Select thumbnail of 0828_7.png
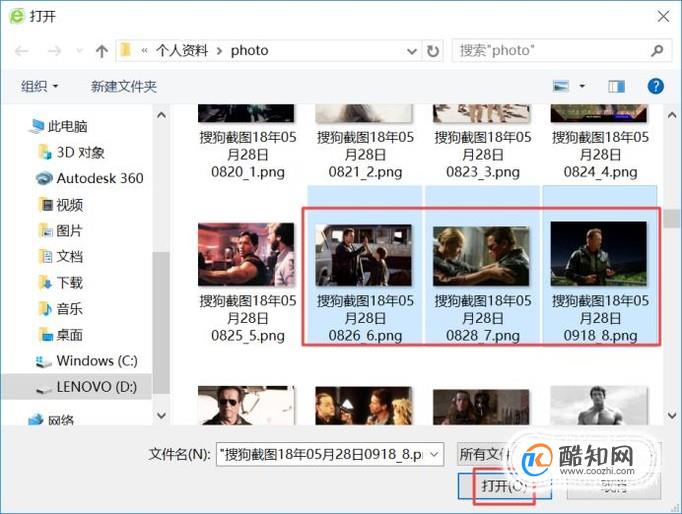 481,256
